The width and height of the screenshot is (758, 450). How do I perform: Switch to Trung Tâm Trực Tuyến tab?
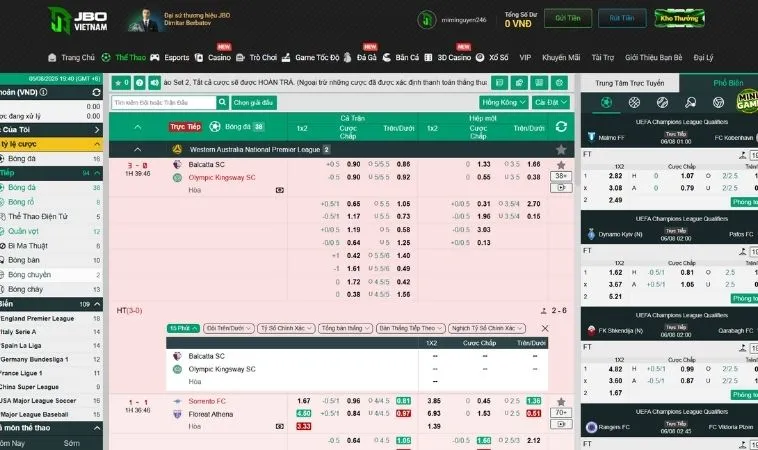coord(629,83)
